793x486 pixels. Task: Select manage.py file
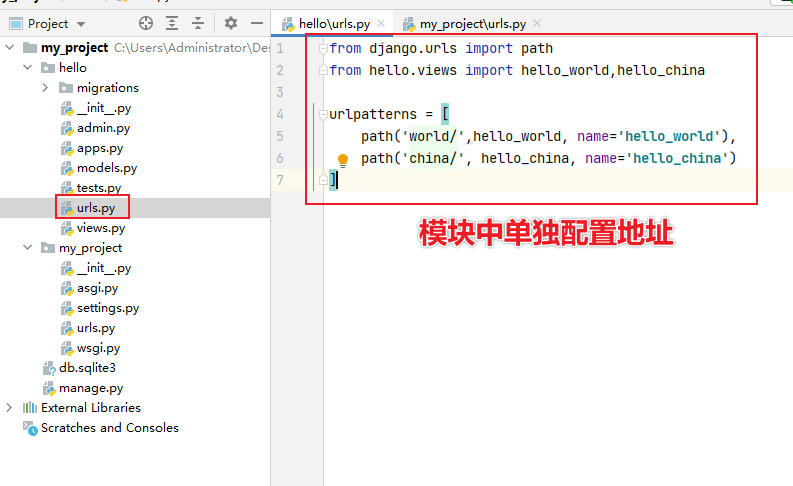point(91,388)
